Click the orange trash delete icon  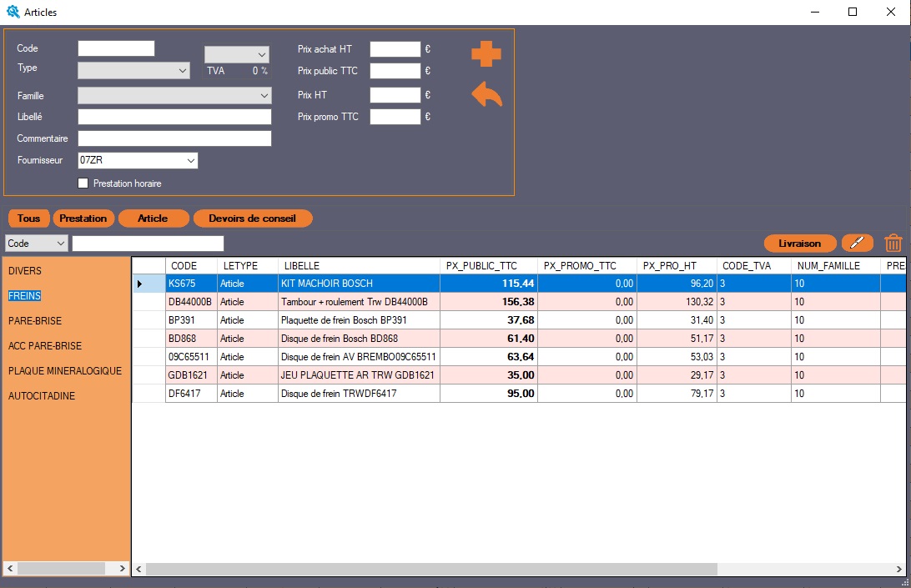coord(893,244)
